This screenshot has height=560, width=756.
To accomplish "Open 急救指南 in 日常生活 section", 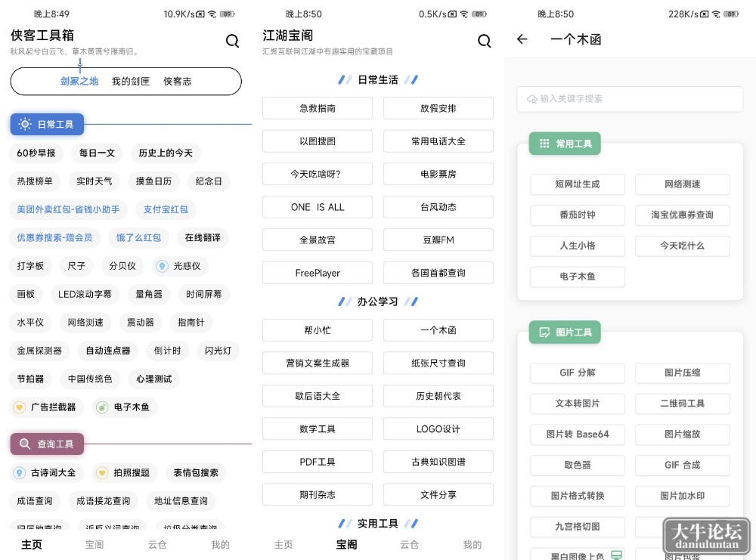I will click(x=318, y=108).
